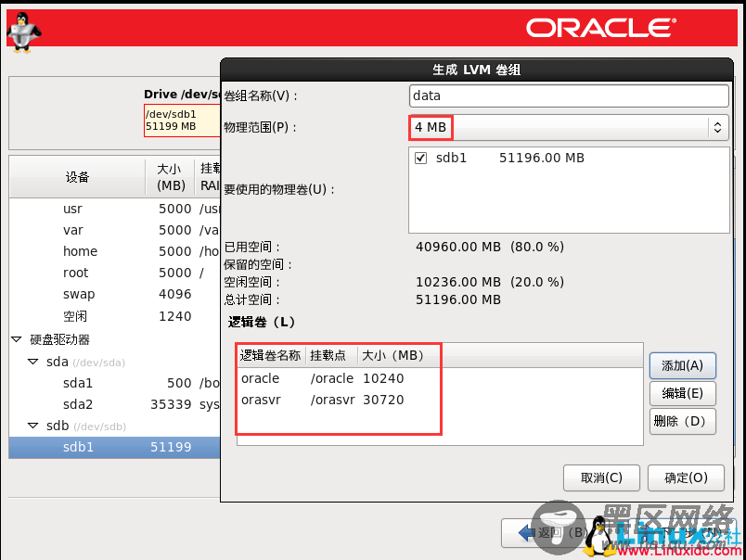The image size is (746, 560).
Task: Click the 编辑(E) button
Action: [x=682, y=394]
